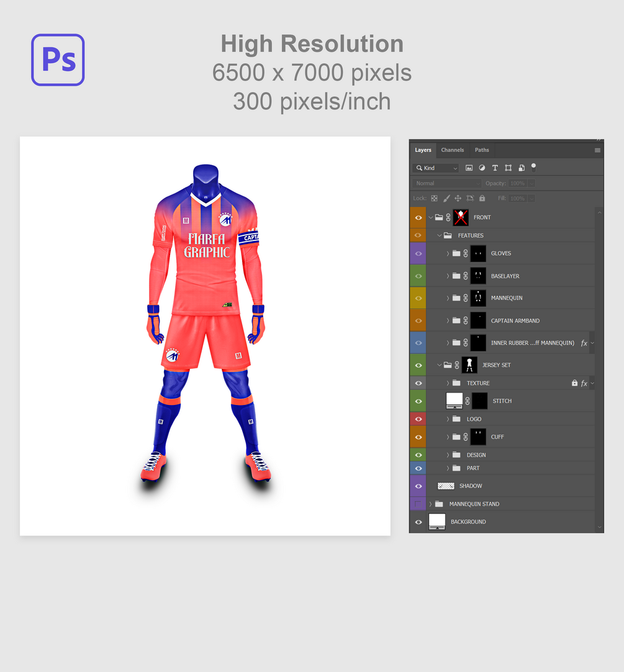Image resolution: width=624 pixels, height=672 pixels.
Task: Filter layers by pixel layer icon
Action: point(469,168)
